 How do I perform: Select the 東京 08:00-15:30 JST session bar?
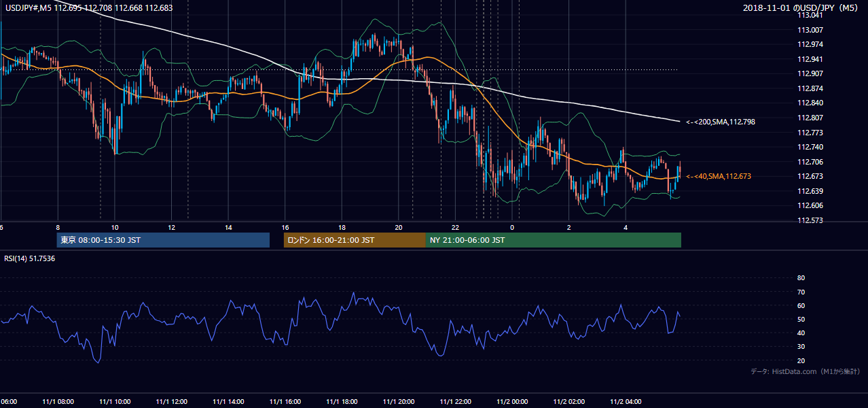(x=163, y=240)
